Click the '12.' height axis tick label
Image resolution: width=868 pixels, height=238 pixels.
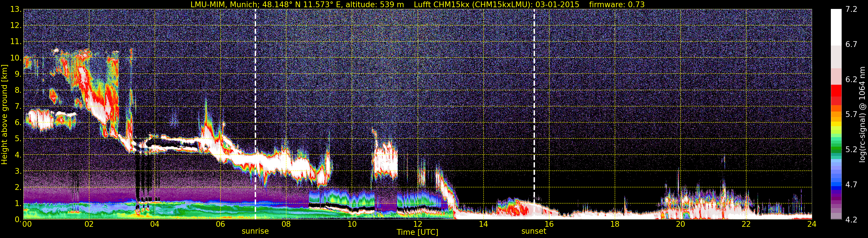point(16,26)
